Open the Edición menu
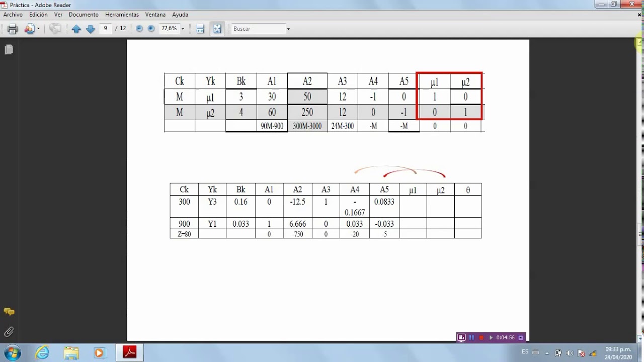This screenshot has width=644, height=362. 38,15
